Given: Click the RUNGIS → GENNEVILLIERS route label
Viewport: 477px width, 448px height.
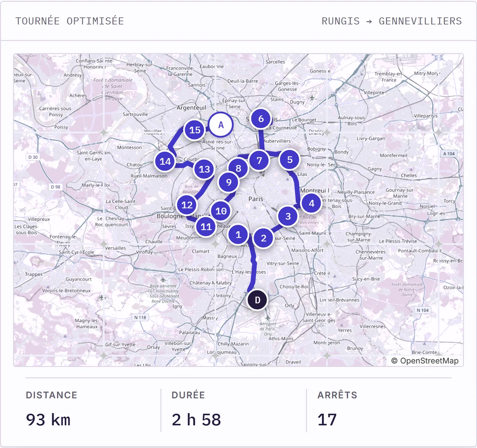Looking at the screenshot, I should 392,21.
